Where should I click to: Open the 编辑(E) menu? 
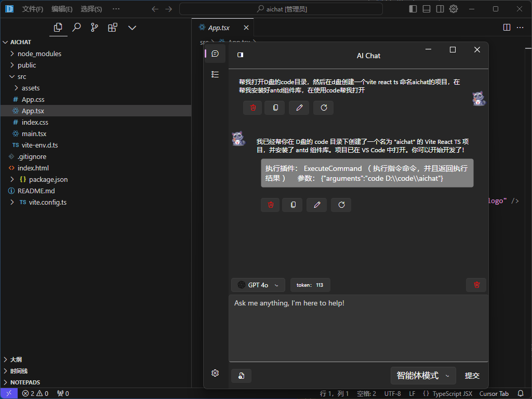[62, 9]
